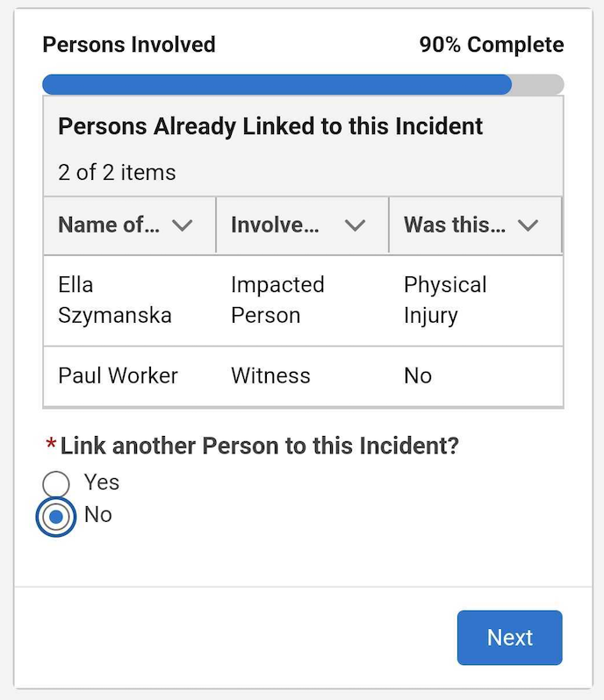Click the Next button

click(x=510, y=638)
